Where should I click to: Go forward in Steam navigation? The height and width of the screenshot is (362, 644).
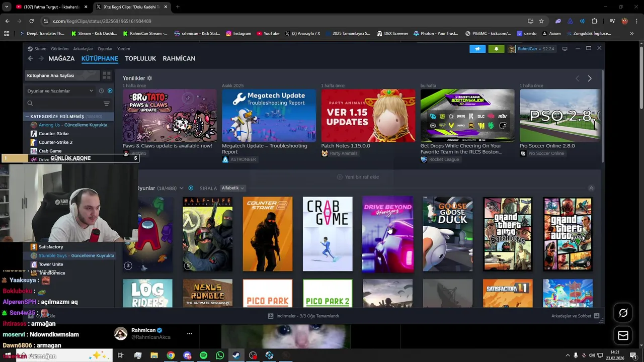(41, 58)
